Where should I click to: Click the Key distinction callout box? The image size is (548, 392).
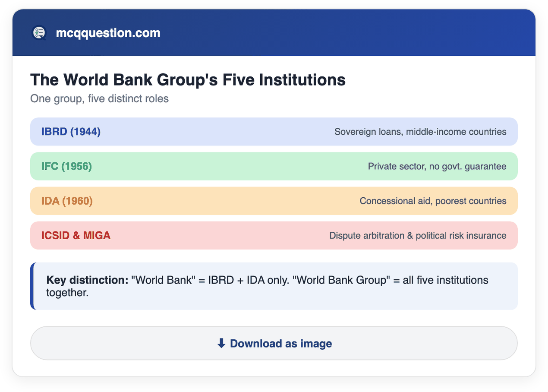point(274,286)
